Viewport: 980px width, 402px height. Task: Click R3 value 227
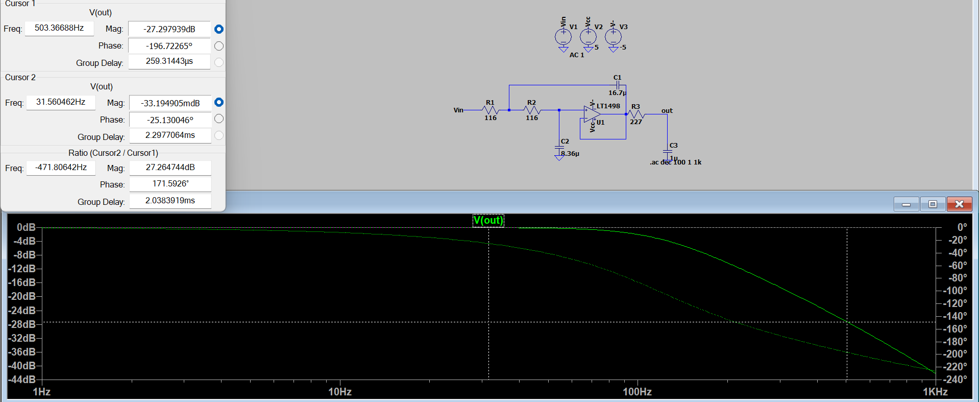pos(636,122)
